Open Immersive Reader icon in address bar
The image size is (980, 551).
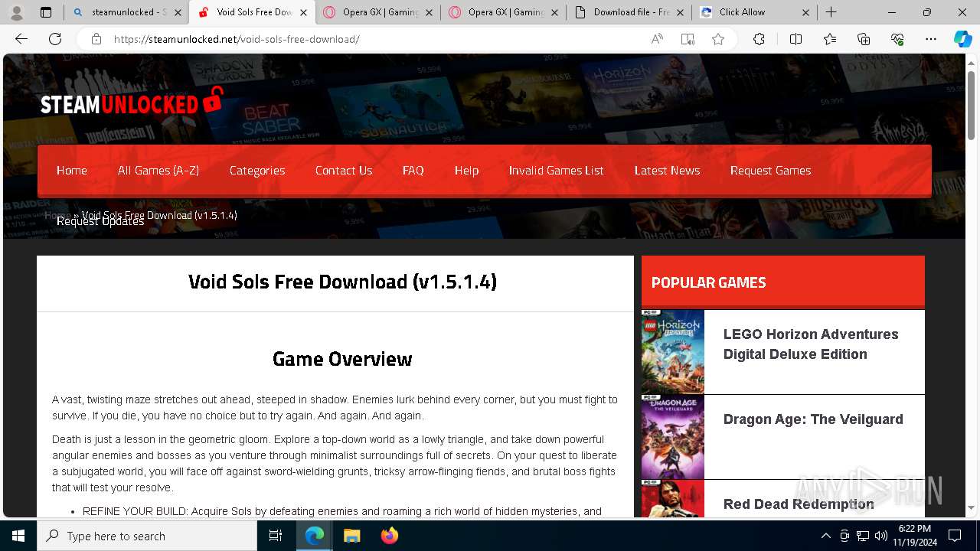click(x=688, y=39)
